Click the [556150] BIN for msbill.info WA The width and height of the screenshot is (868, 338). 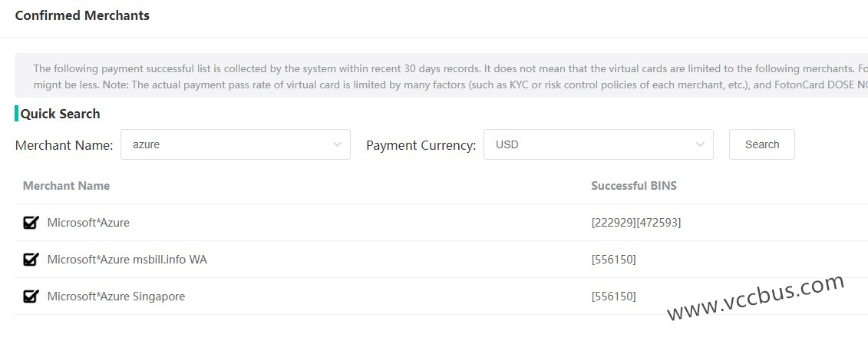[x=614, y=260]
